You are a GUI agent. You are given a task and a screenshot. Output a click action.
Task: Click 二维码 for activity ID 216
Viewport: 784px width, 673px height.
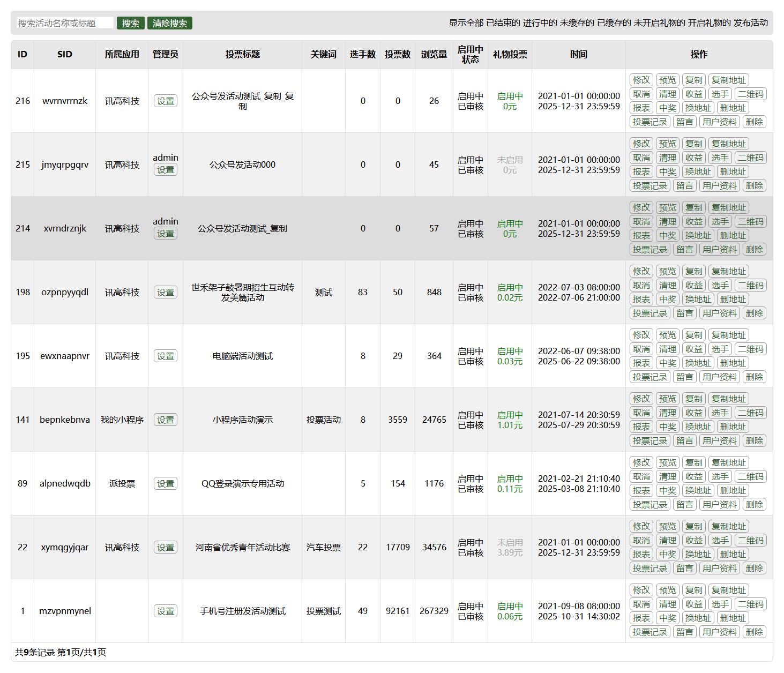click(x=751, y=94)
